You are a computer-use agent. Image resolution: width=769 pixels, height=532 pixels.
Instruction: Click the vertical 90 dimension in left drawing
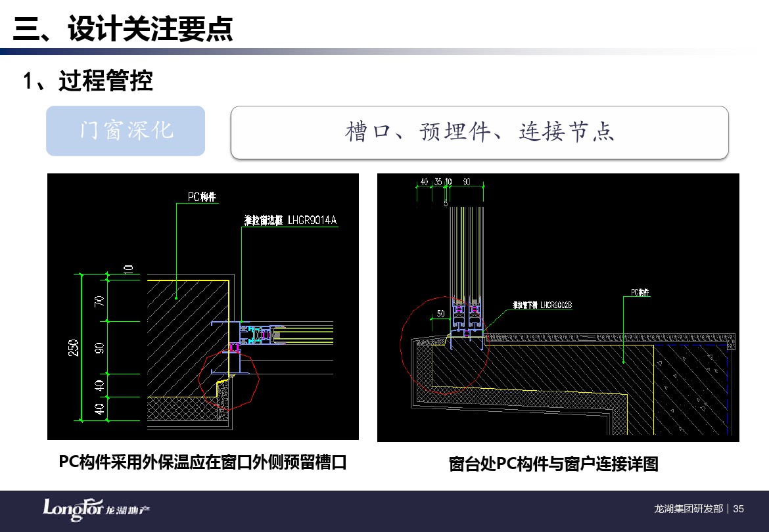[x=99, y=348]
